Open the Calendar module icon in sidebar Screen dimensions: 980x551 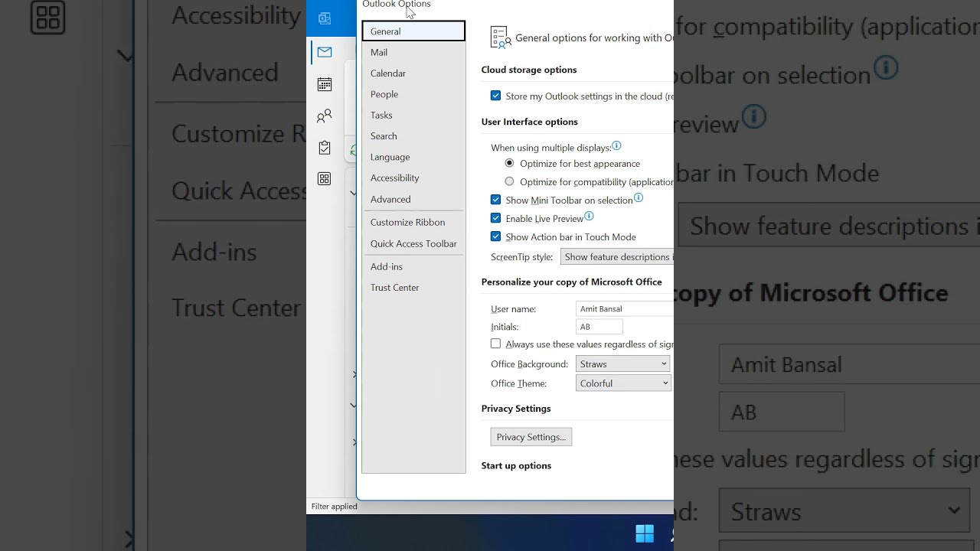(325, 84)
